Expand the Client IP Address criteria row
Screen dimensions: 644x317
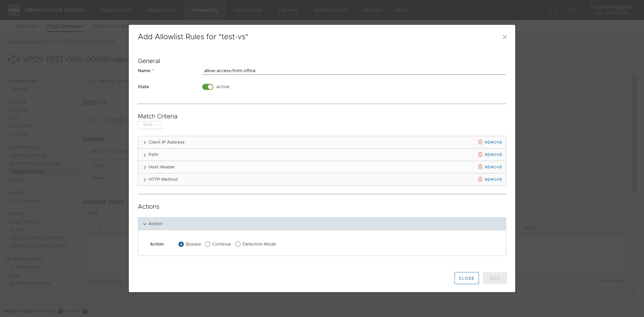145,142
